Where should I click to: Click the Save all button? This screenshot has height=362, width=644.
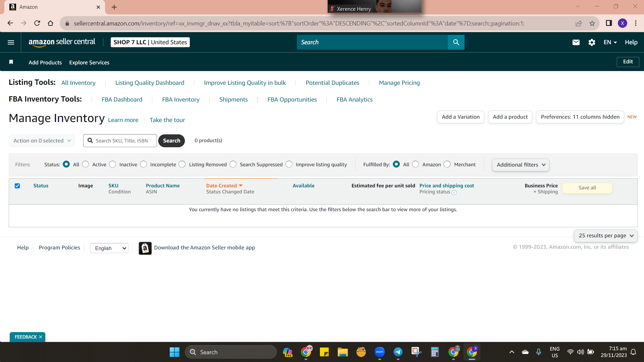coord(587,188)
